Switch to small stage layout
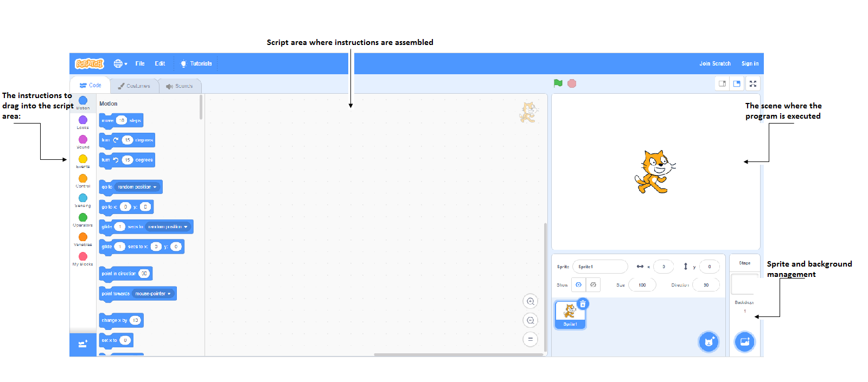This screenshot has width=868, height=382. [x=722, y=83]
